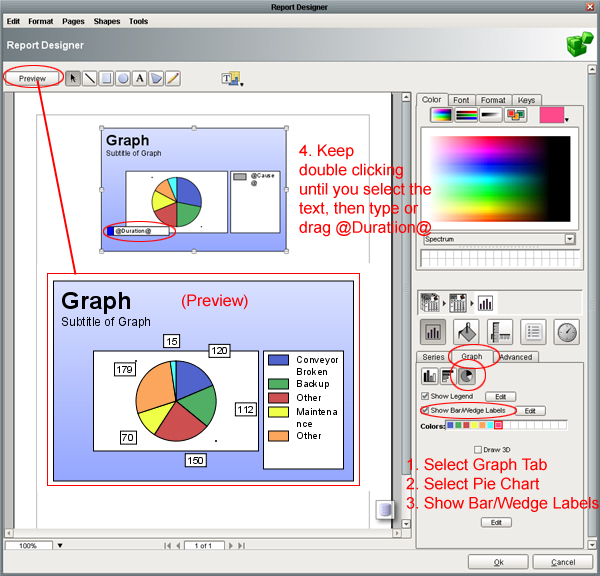Select the Polygon shape tool

point(156,78)
